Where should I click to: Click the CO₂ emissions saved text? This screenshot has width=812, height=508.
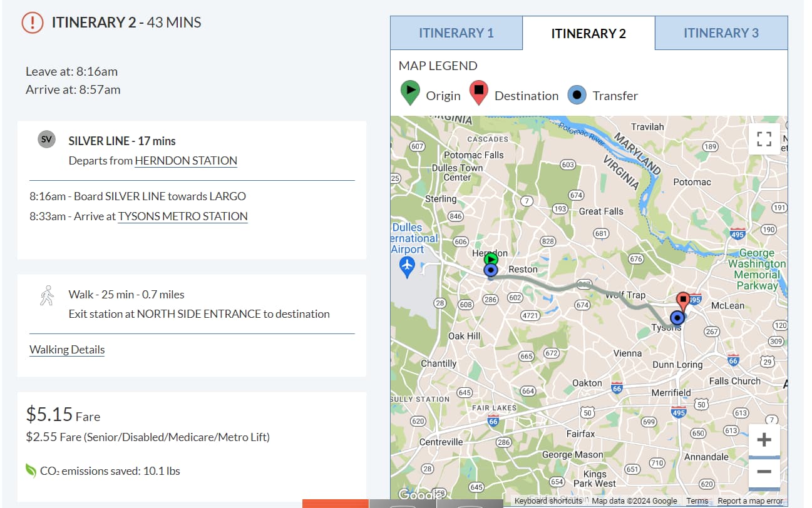click(x=110, y=471)
